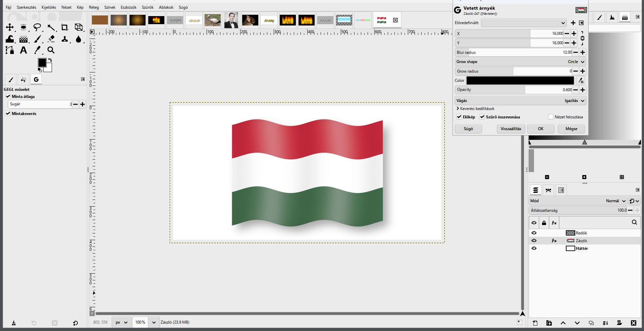Select the Free Select lasso tool
The width and height of the screenshot is (644, 331).
37,27
